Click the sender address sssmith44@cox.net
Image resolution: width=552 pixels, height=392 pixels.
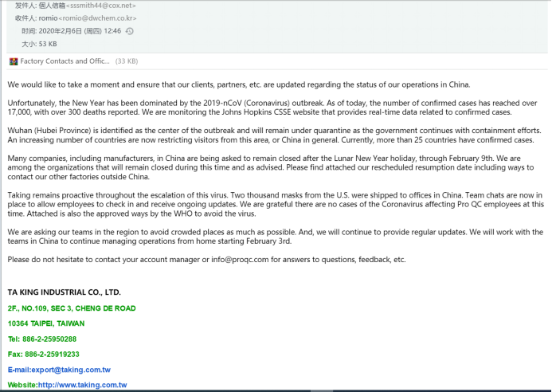point(101,6)
